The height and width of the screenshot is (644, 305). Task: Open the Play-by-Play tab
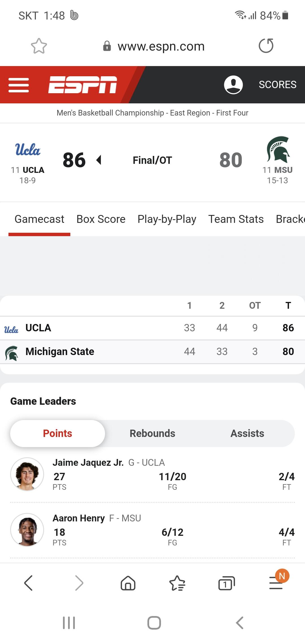click(167, 219)
